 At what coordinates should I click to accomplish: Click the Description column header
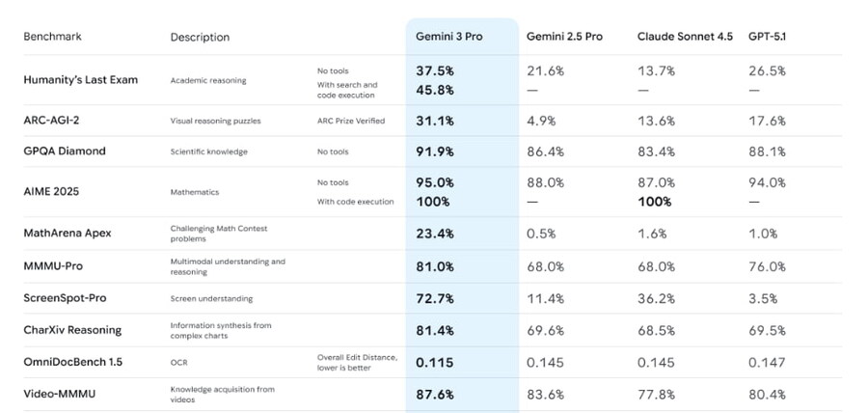(200, 38)
